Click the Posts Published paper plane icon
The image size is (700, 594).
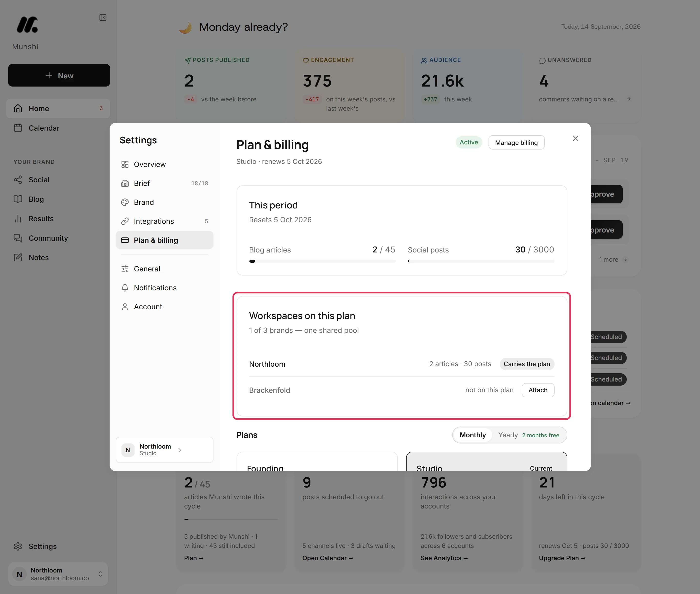click(187, 61)
